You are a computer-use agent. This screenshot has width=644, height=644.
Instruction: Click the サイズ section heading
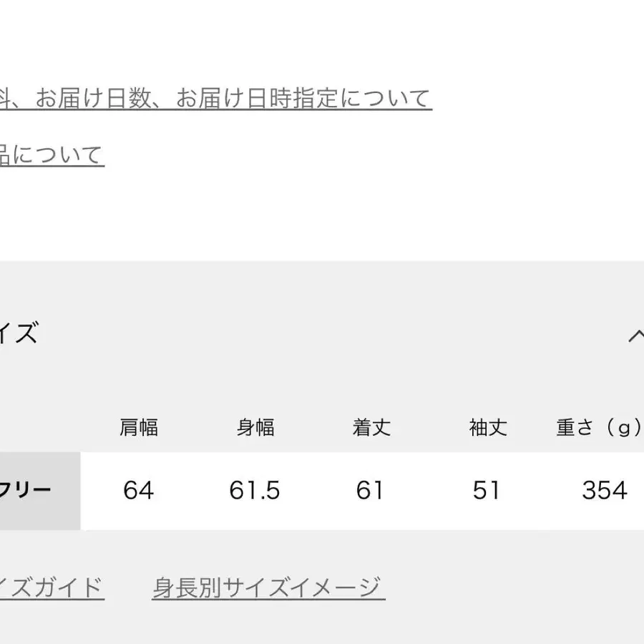point(19,334)
